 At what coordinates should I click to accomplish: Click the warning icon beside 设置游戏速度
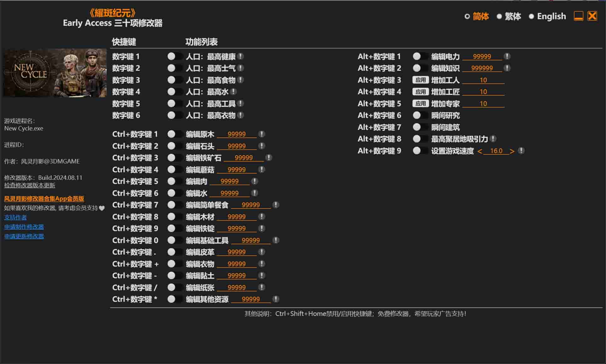point(522,151)
